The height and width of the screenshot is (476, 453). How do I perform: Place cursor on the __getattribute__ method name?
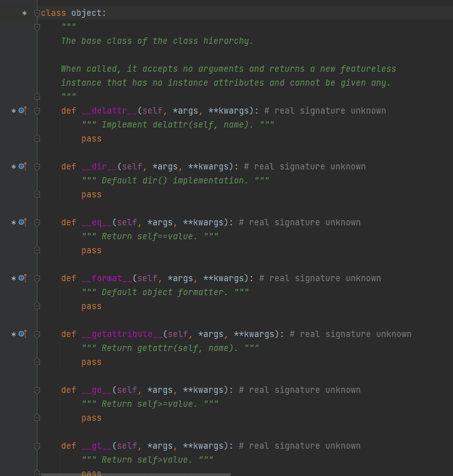point(122,334)
